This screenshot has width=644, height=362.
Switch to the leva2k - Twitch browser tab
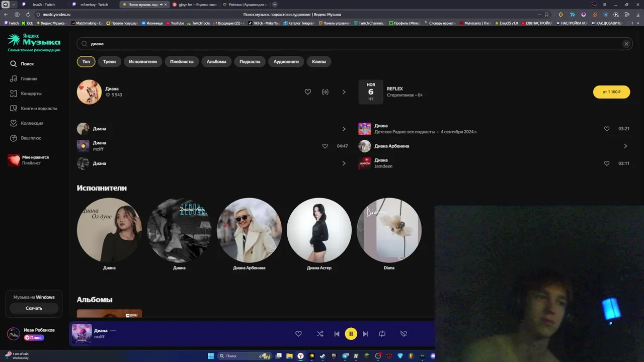pos(43,5)
